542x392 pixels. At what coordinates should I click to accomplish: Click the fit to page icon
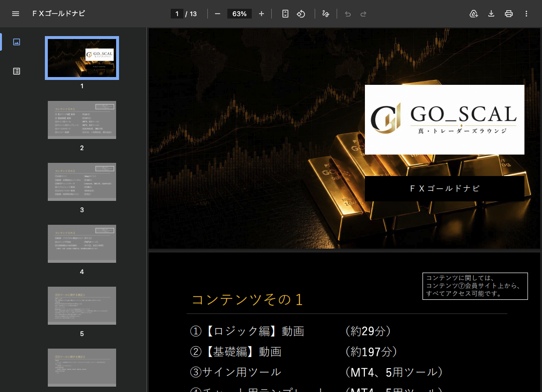tap(285, 14)
